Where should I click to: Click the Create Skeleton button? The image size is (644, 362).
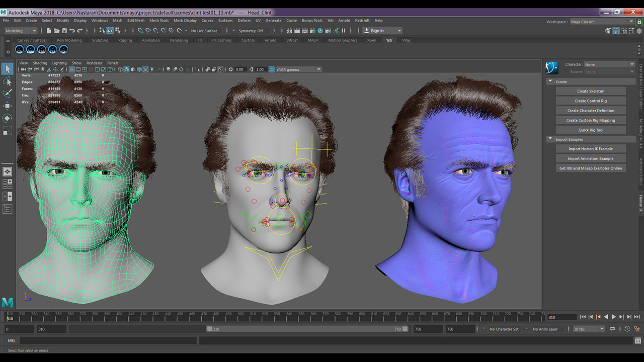coord(591,91)
